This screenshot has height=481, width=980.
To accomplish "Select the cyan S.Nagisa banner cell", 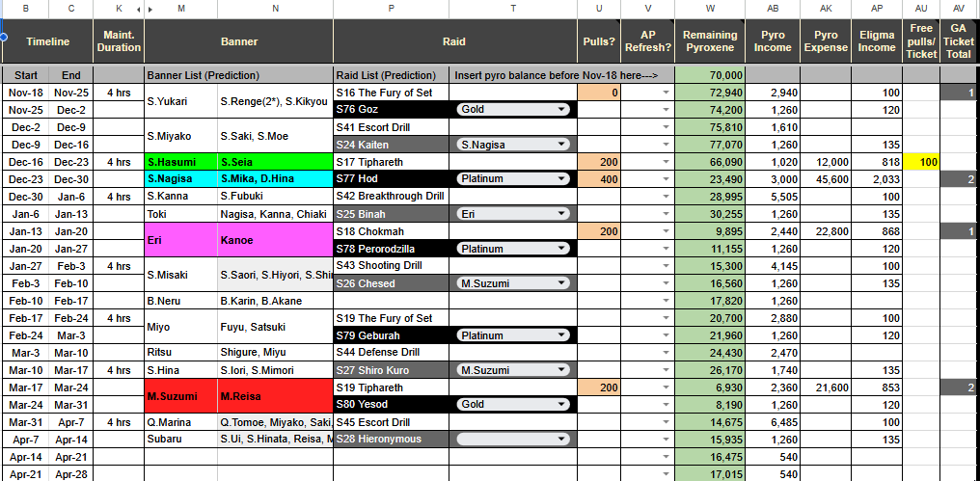I will pos(180,179).
